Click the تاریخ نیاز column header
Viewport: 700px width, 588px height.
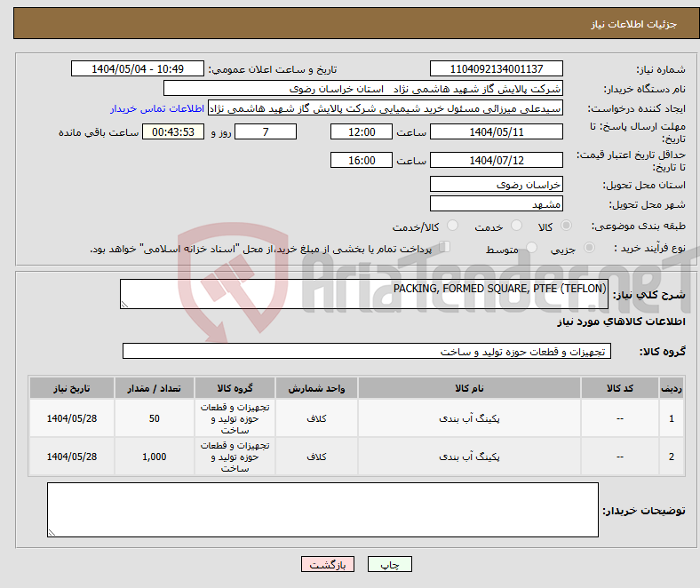click(72, 388)
